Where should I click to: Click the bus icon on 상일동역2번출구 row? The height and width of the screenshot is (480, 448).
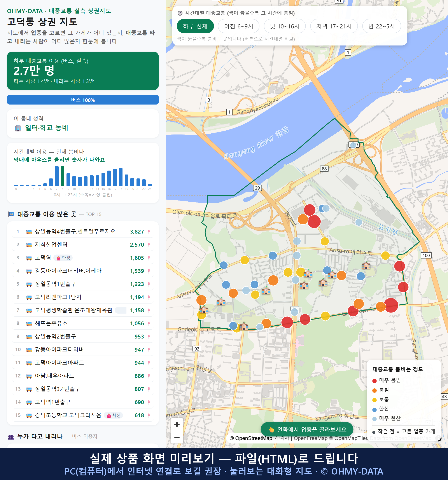tap(29, 337)
